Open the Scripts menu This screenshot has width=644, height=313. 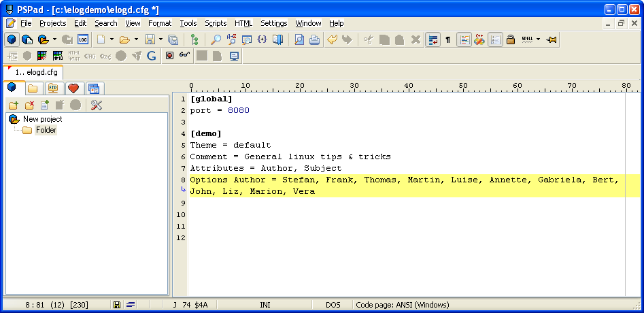pos(216,23)
